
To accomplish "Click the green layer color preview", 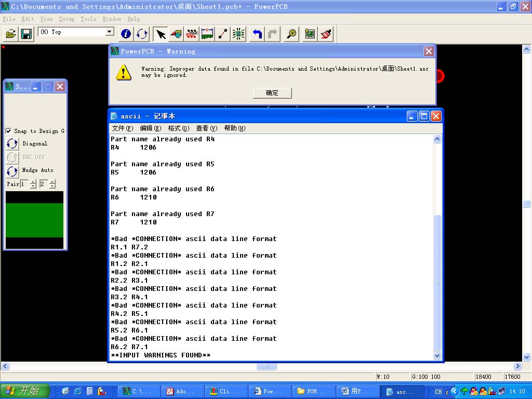I will click(34, 220).
